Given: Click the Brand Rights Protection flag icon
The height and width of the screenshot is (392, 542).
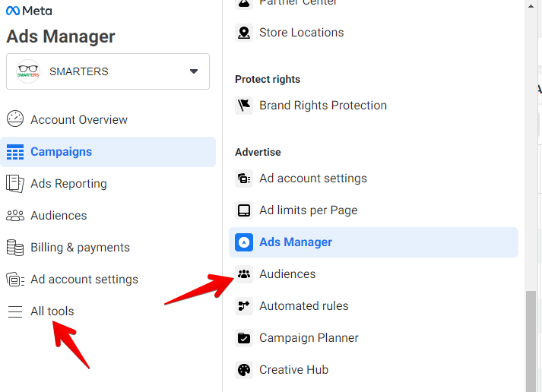Looking at the screenshot, I should (x=244, y=106).
